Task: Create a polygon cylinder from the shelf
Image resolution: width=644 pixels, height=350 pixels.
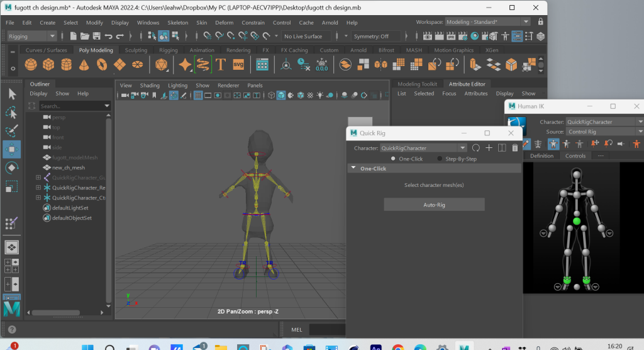Action: point(66,65)
